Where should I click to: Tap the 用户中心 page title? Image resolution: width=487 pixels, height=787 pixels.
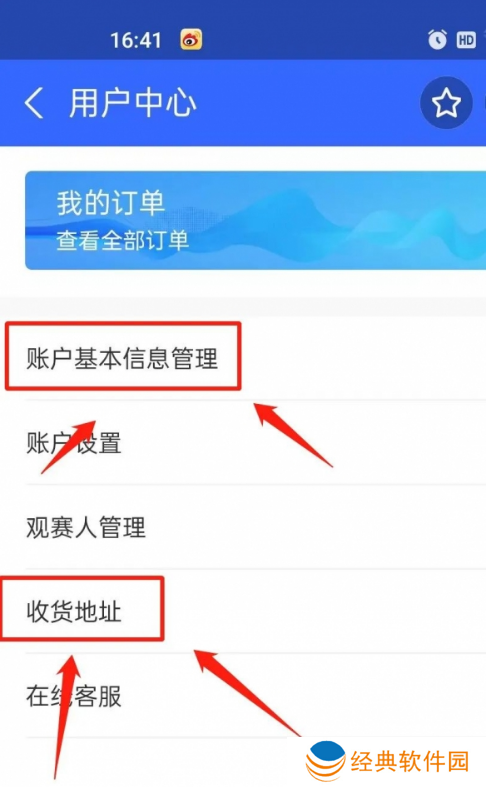coord(132,103)
